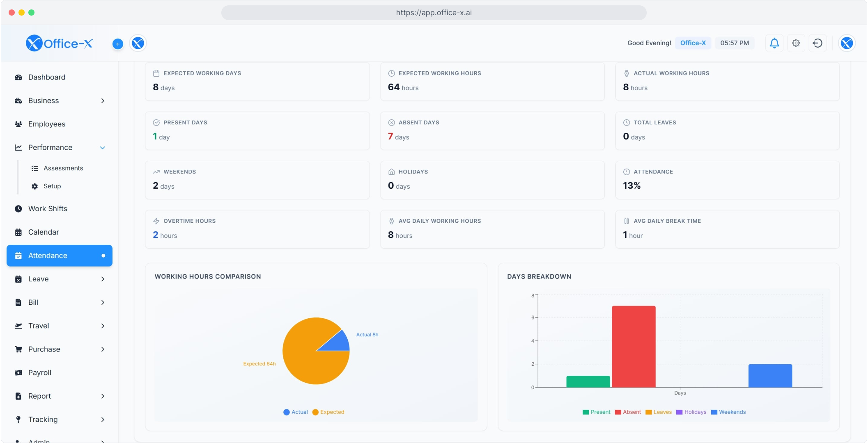Expand the Leave menu chevron
The width and height of the screenshot is (868, 443).
103,279
